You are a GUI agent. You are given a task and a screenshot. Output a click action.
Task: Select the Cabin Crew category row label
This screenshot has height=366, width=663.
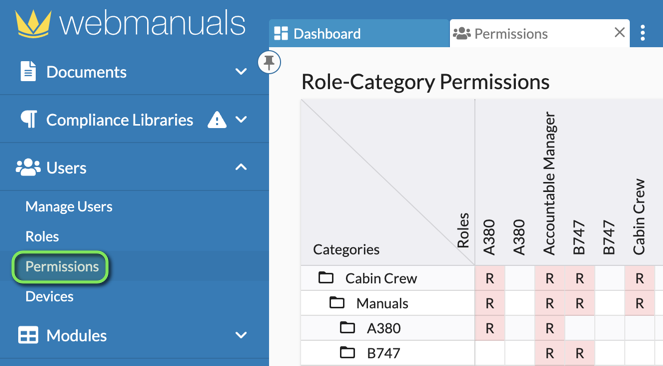tap(381, 279)
